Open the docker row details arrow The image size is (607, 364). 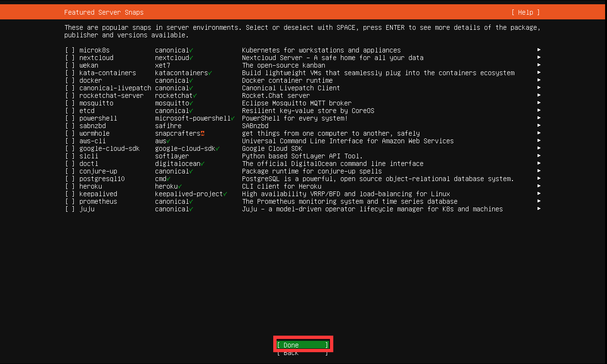(539, 80)
